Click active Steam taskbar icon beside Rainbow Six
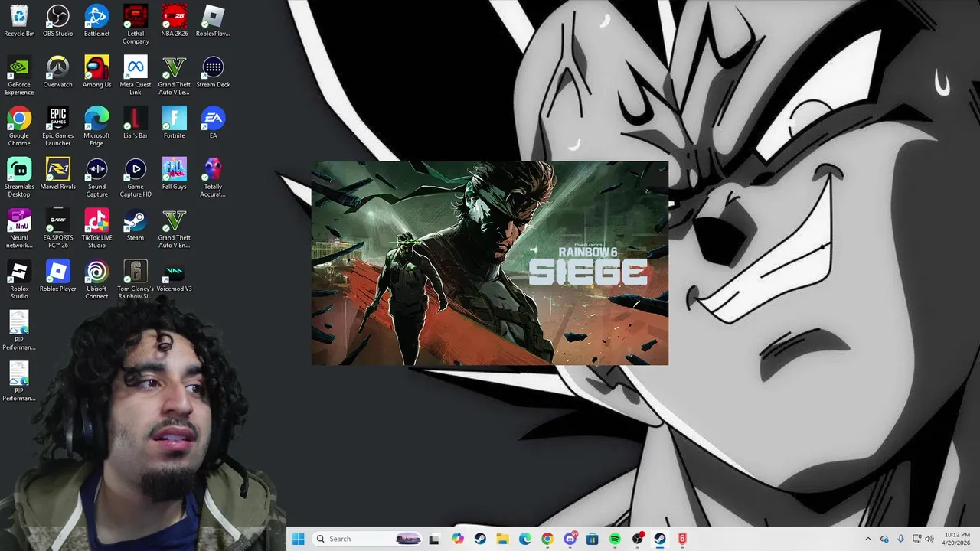Screen dimensions: 980x551 [660, 539]
